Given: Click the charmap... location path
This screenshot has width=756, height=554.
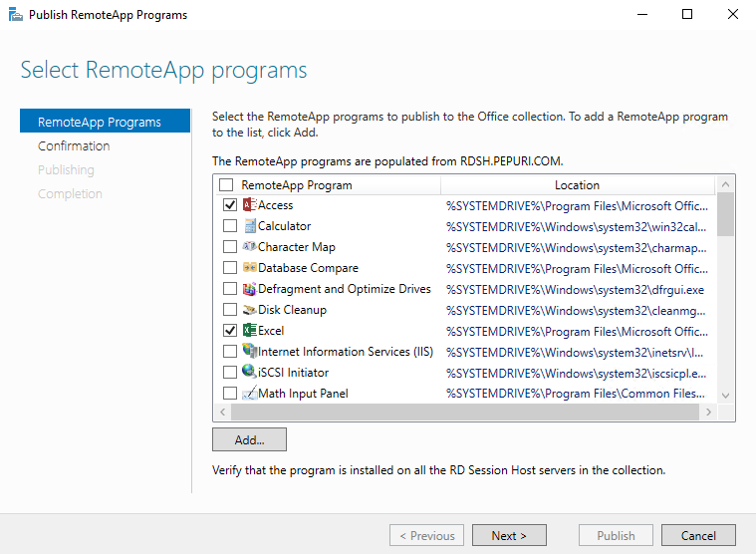Looking at the screenshot, I should click(x=576, y=248).
